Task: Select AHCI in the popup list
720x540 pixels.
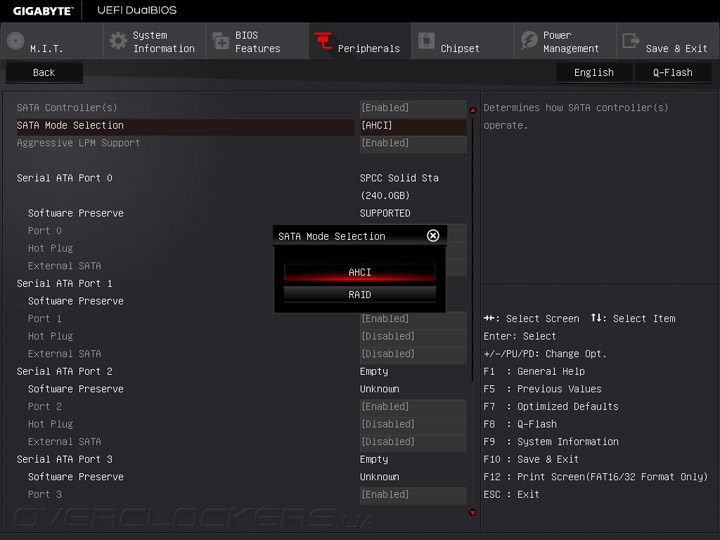Action: click(360, 272)
